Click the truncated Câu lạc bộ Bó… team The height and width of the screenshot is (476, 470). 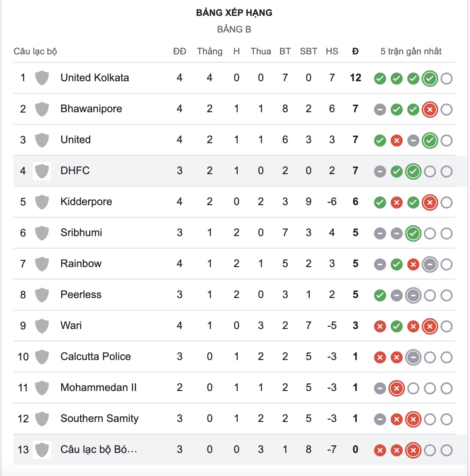pyautogui.click(x=99, y=450)
